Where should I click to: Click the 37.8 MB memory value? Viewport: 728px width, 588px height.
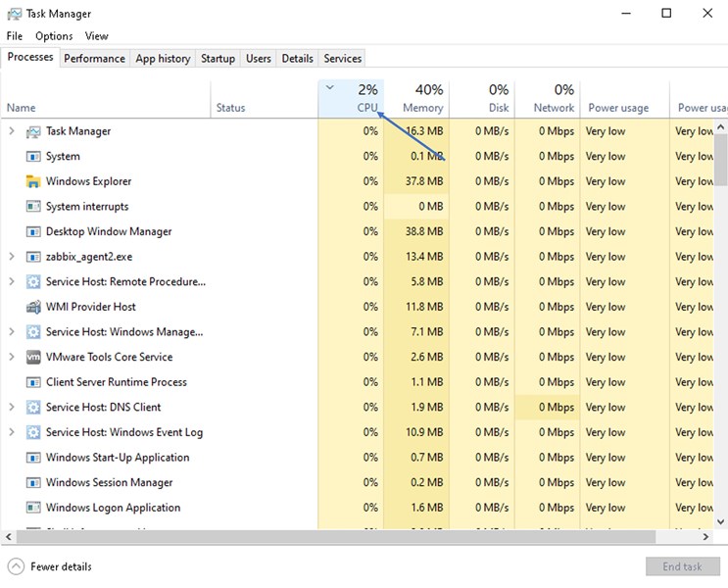[x=424, y=181]
